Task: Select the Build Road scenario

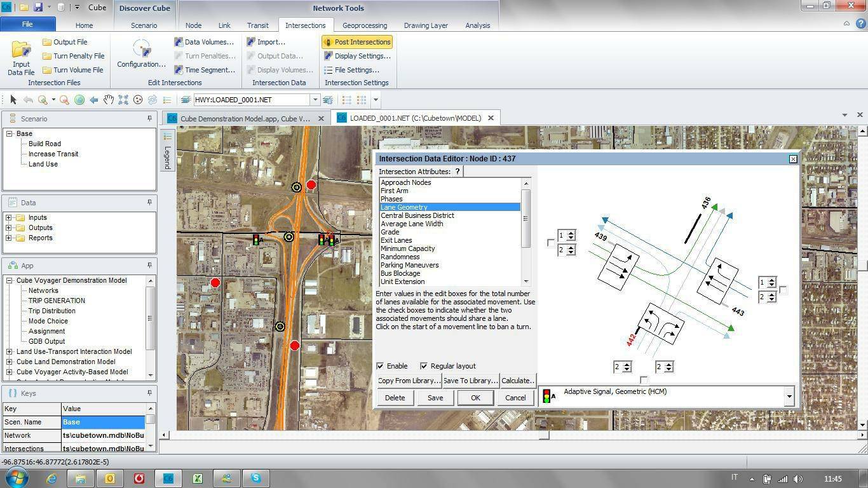Action: point(44,144)
